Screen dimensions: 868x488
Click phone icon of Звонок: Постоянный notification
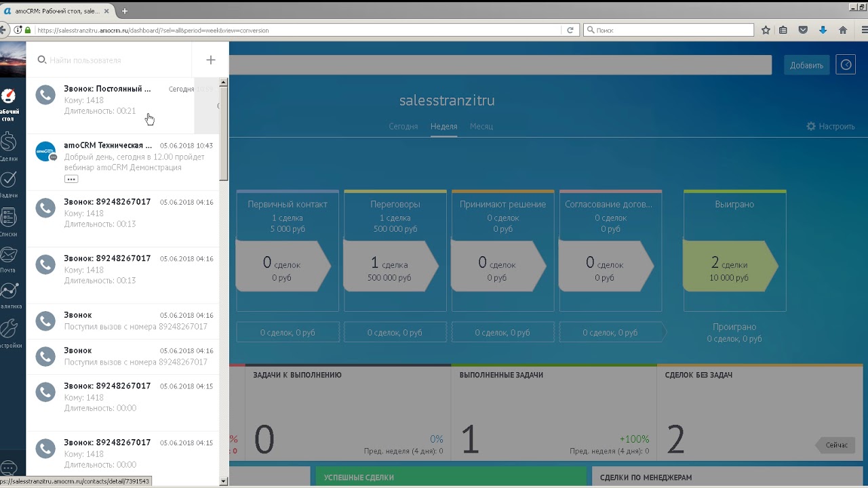[x=45, y=94]
